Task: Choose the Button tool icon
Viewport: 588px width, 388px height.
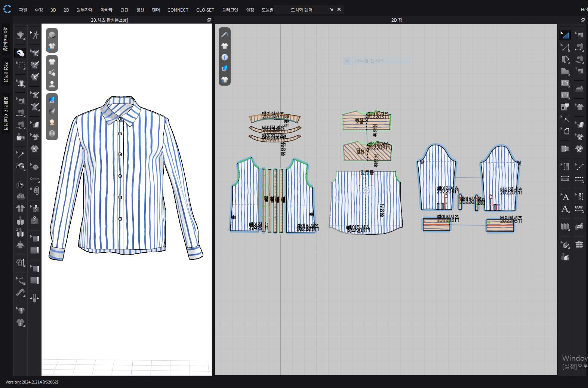Action: click(x=35, y=167)
